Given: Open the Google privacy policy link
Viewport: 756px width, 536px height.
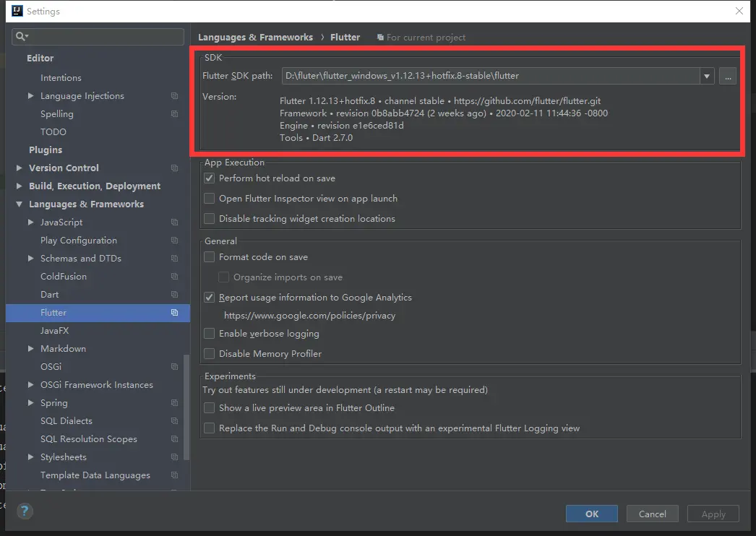Looking at the screenshot, I should tap(309, 316).
